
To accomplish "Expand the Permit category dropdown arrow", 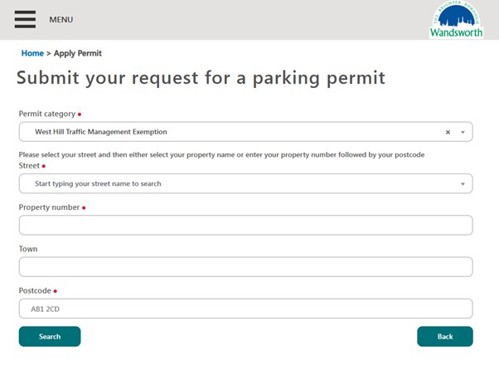I will click(x=463, y=132).
